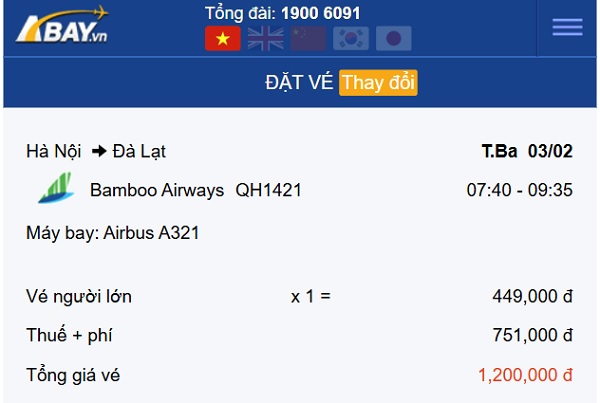Click the Thuế + phí amount 751,000 đ
This screenshot has width=600, height=403.
click(532, 335)
